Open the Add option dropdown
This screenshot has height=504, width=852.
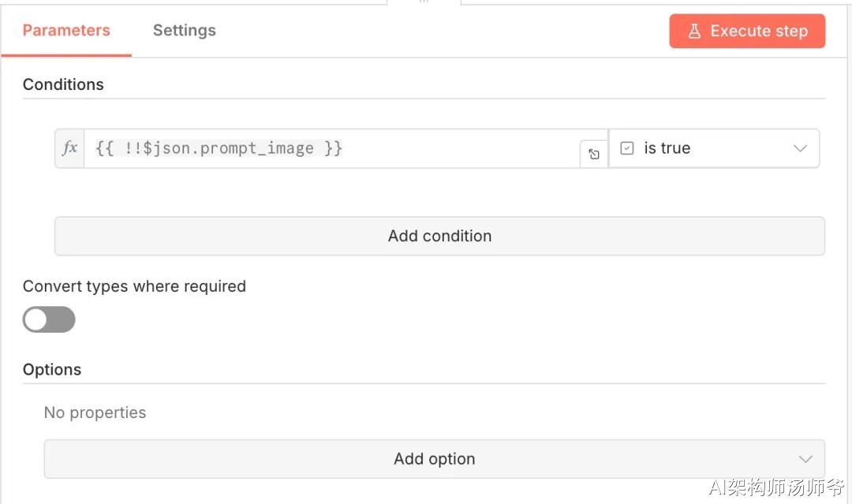[434, 459]
